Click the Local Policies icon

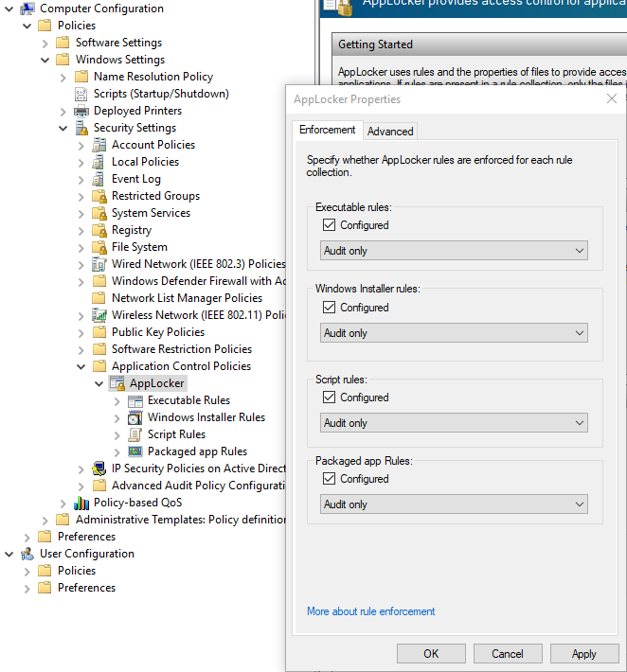coord(99,162)
